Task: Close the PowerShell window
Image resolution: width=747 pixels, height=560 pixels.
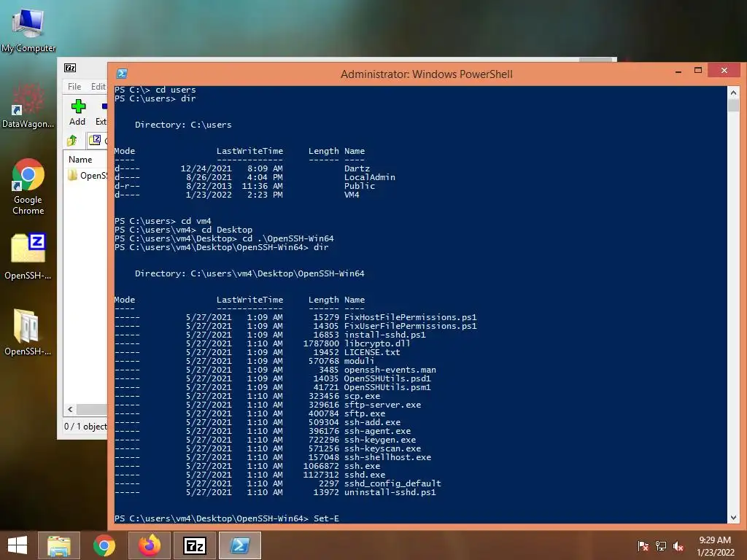Action: click(724, 71)
